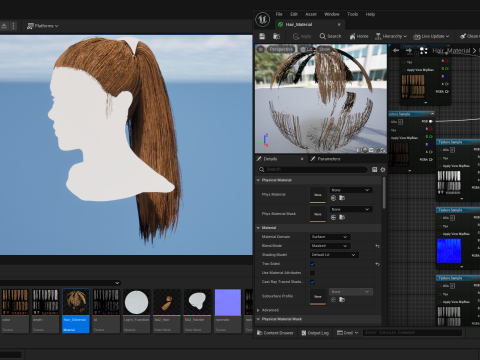Select the Hair_Material asset thumbnail
Viewport: 480px width, 360px height.
pos(76,311)
